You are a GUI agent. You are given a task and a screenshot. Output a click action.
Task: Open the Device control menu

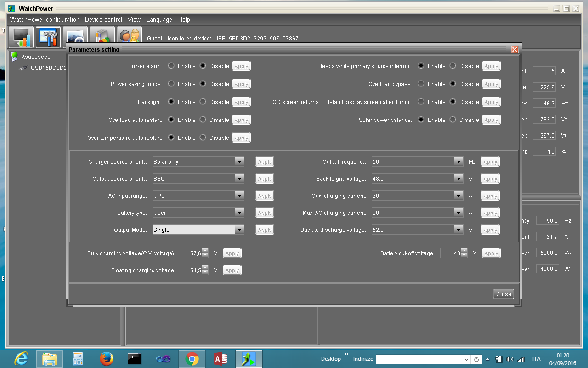pyautogui.click(x=103, y=20)
